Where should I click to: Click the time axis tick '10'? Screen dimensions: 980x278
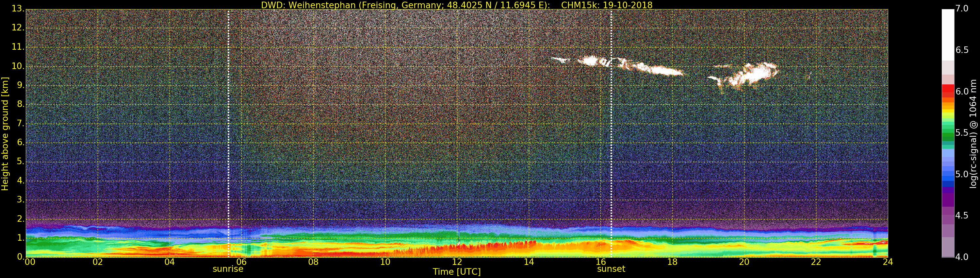point(385,262)
